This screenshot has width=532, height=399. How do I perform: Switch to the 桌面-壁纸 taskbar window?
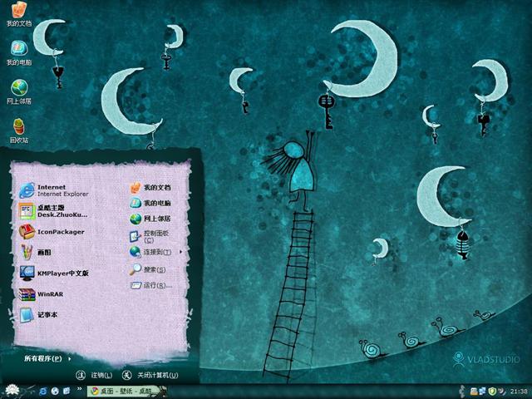pos(125,391)
